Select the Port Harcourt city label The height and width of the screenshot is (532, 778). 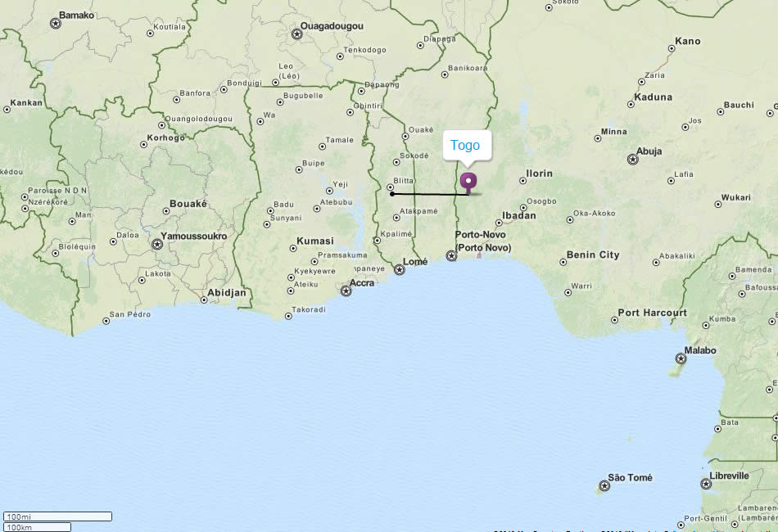(652, 313)
